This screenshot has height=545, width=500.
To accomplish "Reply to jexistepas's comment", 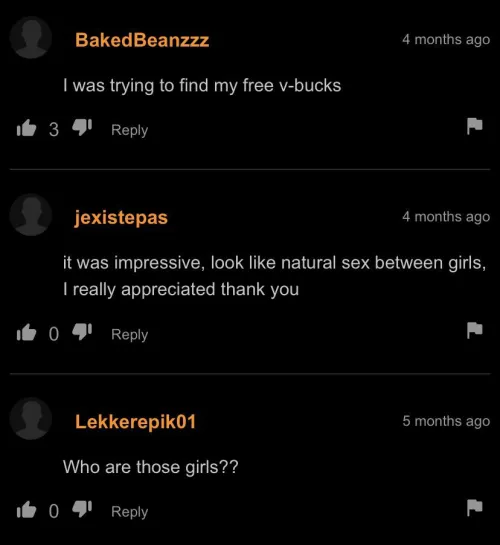I will pyautogui.click(x=130, y=335).
